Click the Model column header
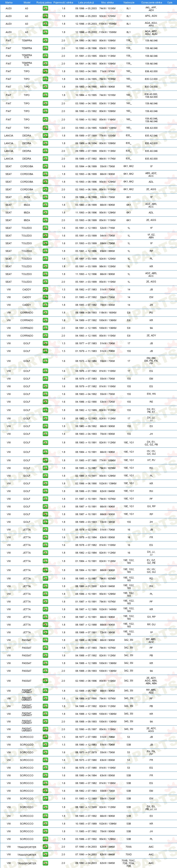Image resolution: width=177 pixels, height=868 pixels. (x=27, y=2)
